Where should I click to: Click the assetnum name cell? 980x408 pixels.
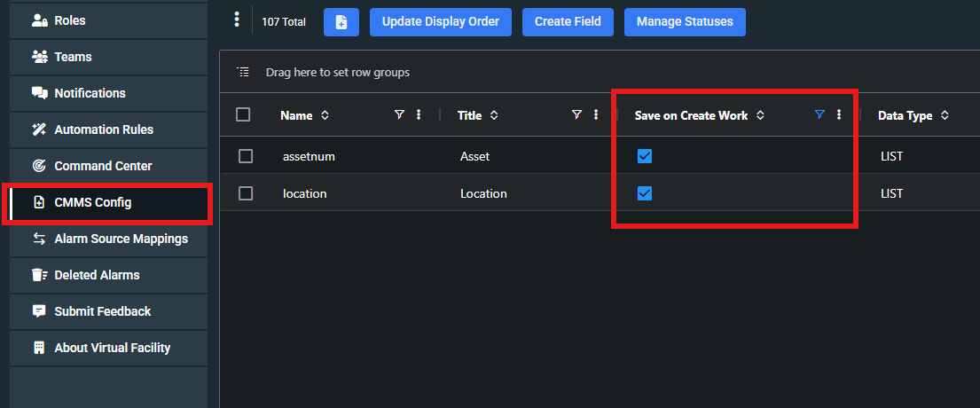click(x=309, y=156)
